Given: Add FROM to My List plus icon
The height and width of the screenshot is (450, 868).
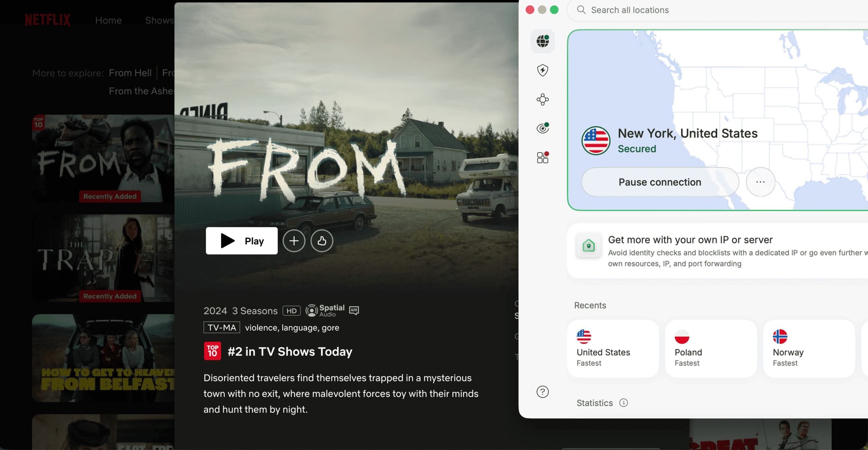Looking at the screenshot, I should (294, 241).
